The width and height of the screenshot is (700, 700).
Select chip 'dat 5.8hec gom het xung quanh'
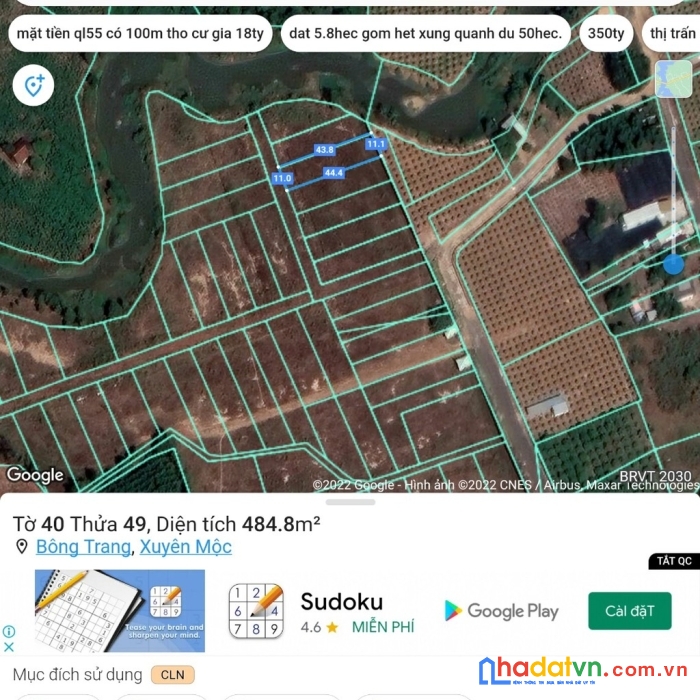pyautogui.click(x=425, y=33)
